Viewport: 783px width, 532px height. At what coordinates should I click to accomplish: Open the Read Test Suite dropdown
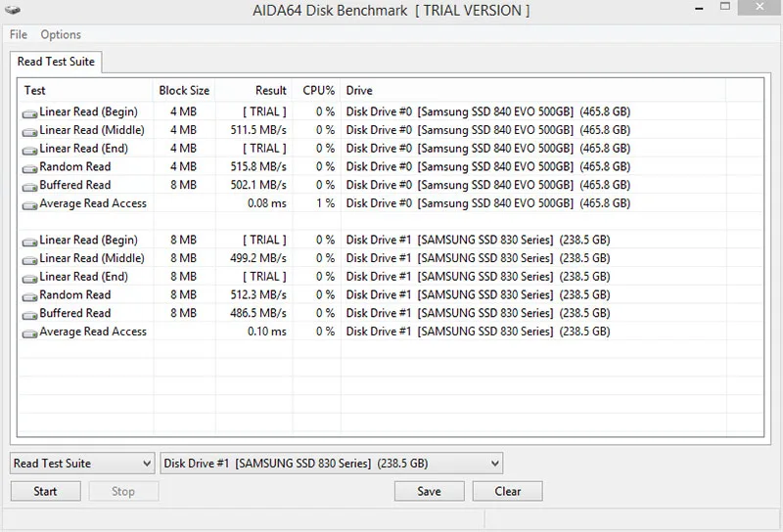(82, 464)
